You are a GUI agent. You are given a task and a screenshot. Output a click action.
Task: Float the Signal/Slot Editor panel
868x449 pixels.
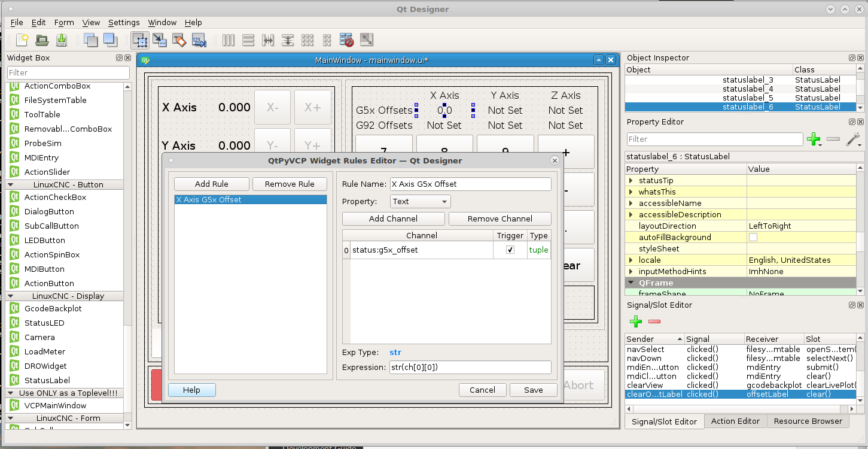(852, 305)
